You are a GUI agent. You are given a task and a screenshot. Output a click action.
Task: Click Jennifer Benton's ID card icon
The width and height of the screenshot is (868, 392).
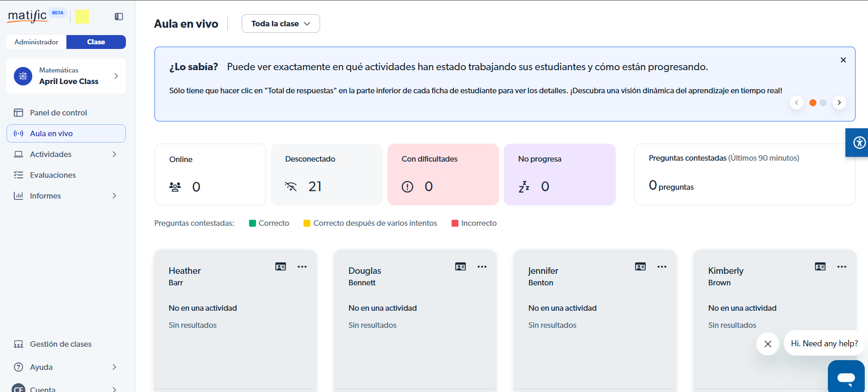tap(640, 266)
